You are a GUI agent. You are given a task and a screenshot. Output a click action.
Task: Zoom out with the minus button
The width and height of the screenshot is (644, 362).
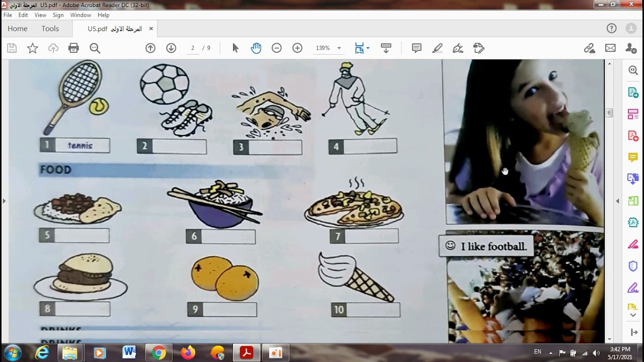click(277, 48)
